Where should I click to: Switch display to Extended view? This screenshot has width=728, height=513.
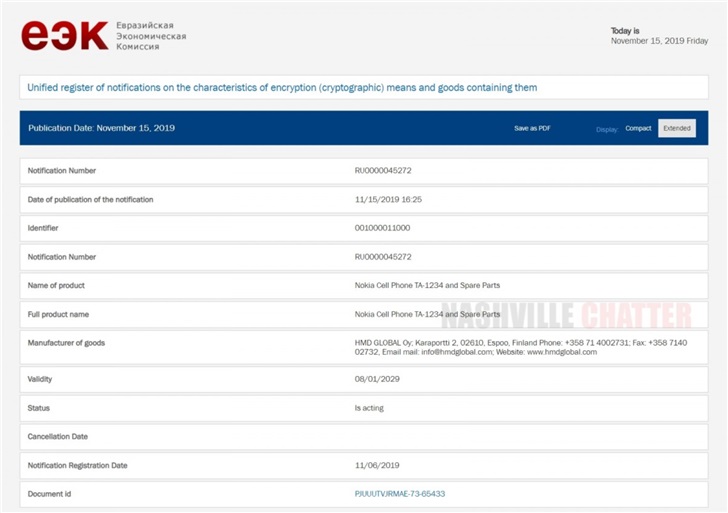pyautogui.click(x=677, y=128)
